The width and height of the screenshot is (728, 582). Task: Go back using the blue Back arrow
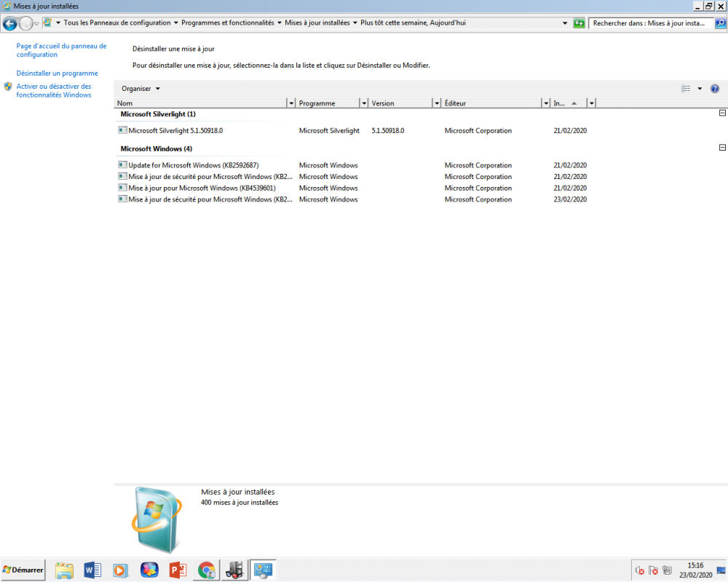(9, 23)
